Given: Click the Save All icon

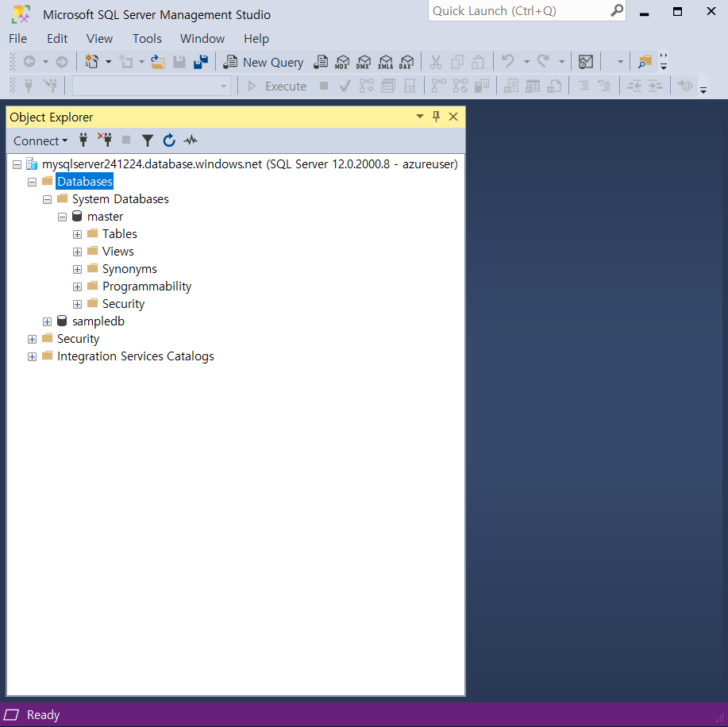Looking at the screenshot, I should point(201,62).
